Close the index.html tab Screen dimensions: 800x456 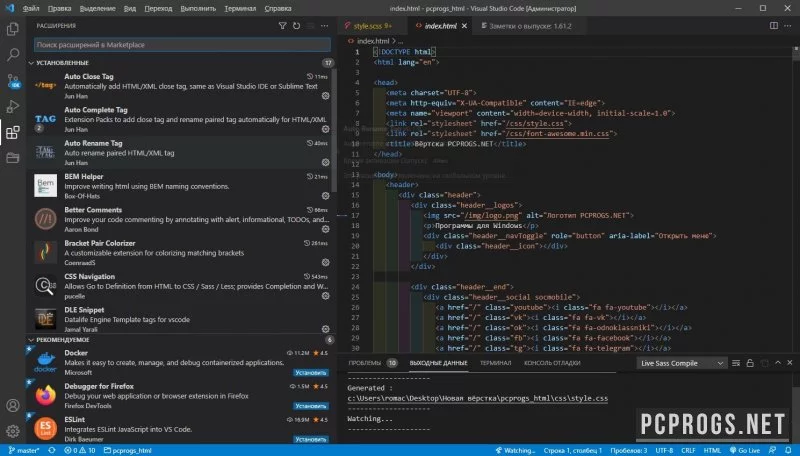(464, 26)
